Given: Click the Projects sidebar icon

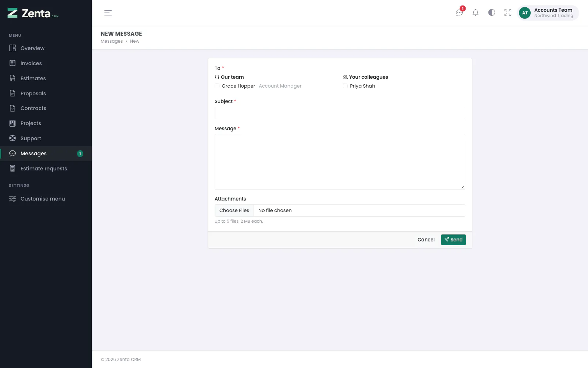Looking at the screenshot, I should pyautogui.click(x=12, y=123).
